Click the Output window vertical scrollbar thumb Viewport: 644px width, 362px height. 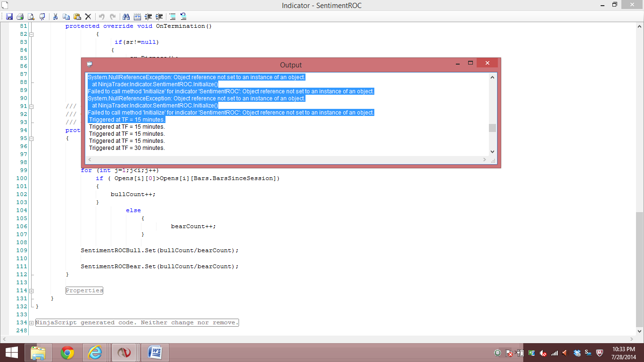(492, 128)
